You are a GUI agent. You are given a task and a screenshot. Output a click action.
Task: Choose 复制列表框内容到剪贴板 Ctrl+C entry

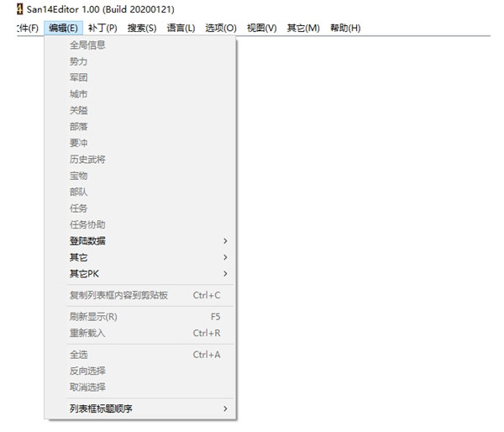coord(140,295)
